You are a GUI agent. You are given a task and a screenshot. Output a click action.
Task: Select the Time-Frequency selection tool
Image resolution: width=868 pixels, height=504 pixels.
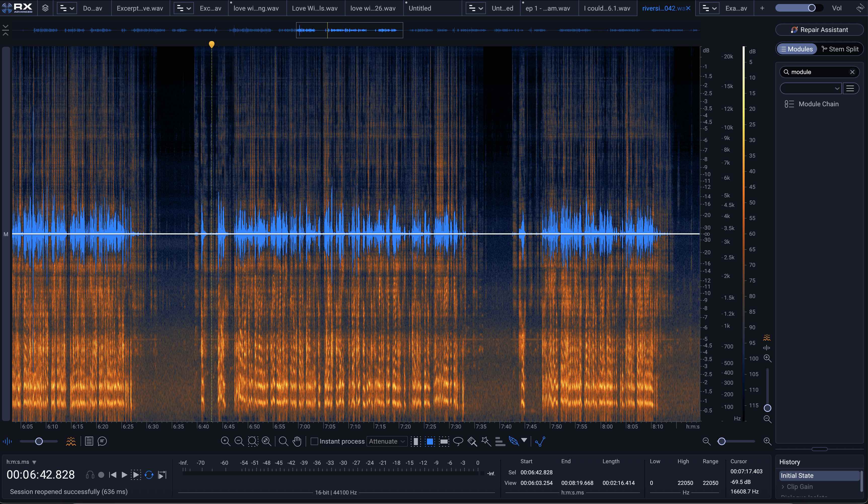(429, 441)
